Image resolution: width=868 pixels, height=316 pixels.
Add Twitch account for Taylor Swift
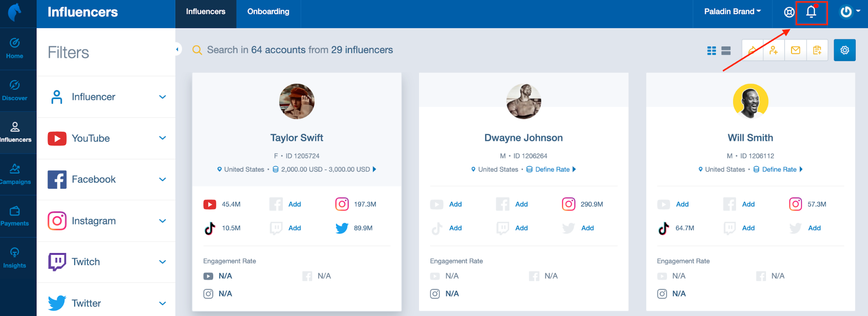(x=294, y=228)
